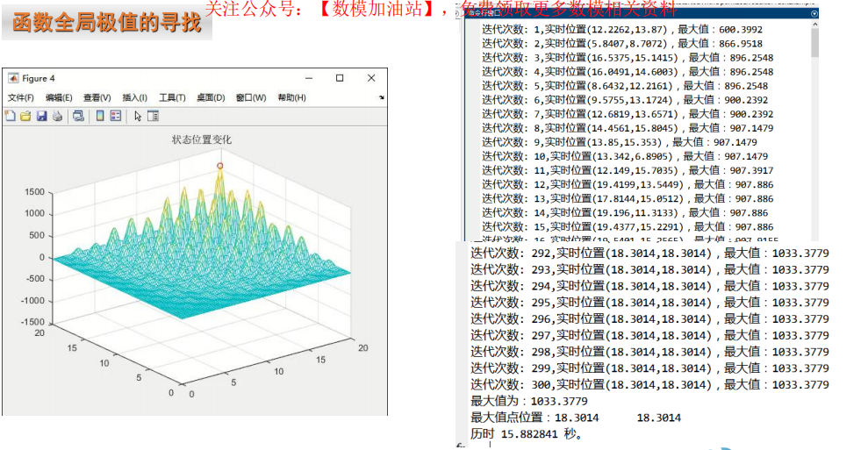The width and height of the screenshot is (868, 450).
Task: Minimize the Figure 4 window
Action: (309, 78)
